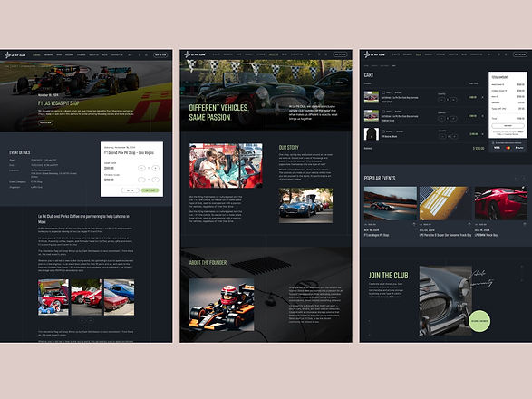
Task: Click the favorite icon on the Dec 02 Porsche event card
Action: point(469,224)
